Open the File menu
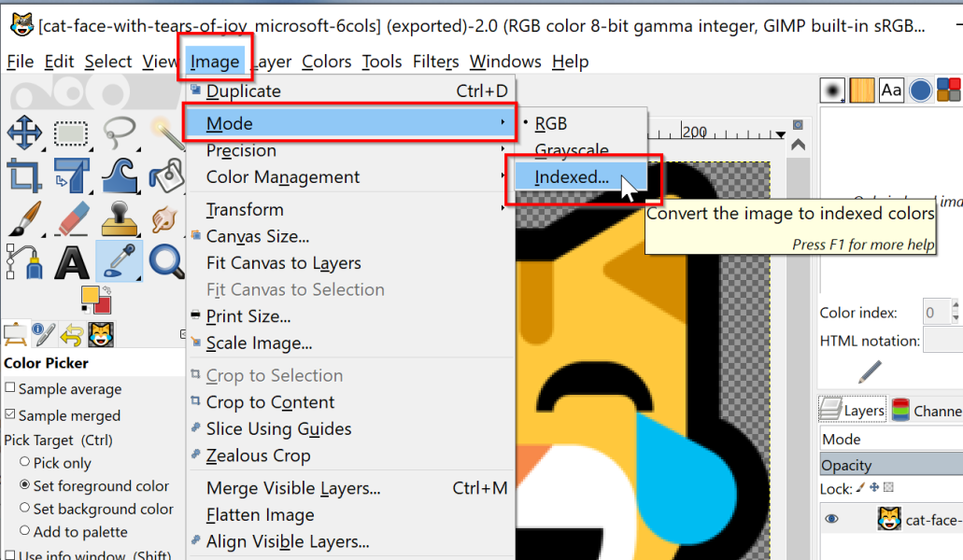Image resolution: width=963 pixels, height=560 pixels. tap(21, 62)
